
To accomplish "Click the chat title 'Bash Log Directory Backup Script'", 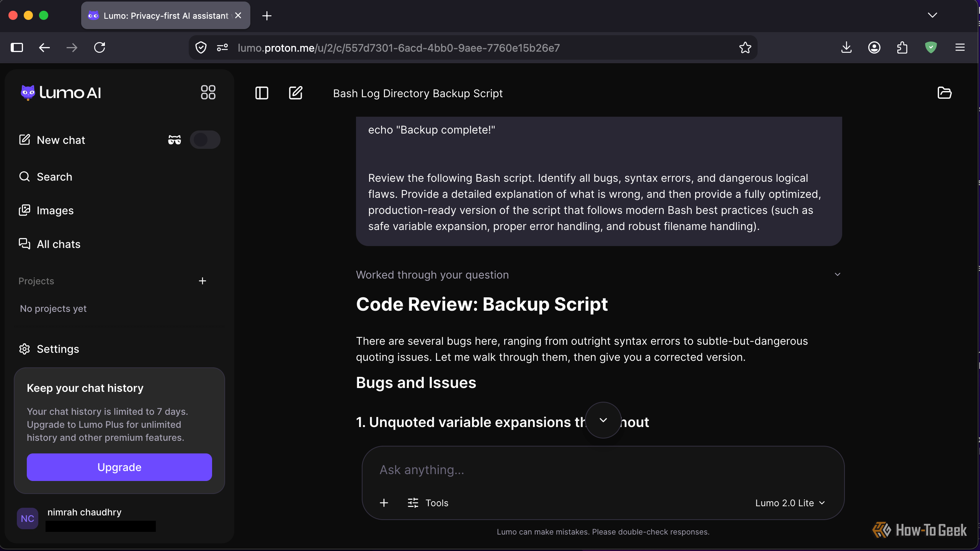I will pos(418,93).
